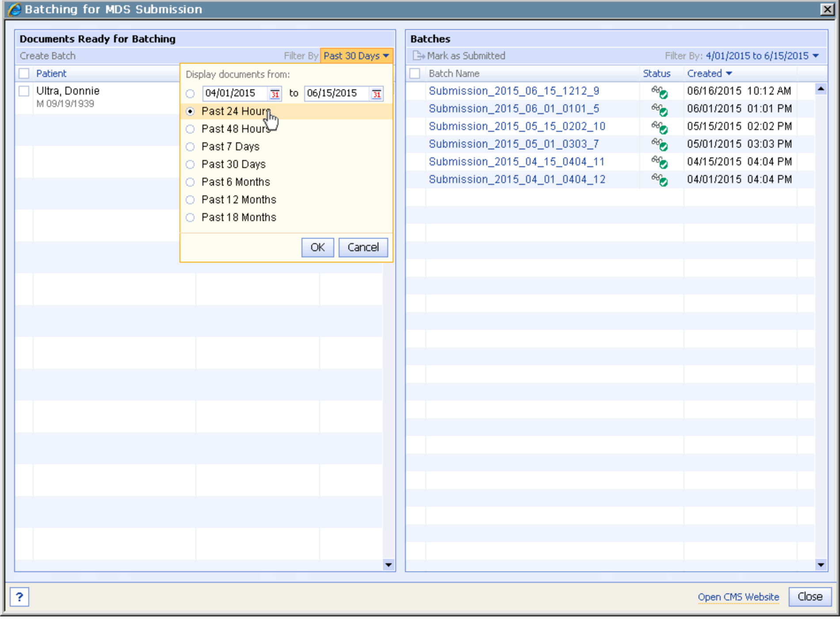Toggle select-all checkbox in Batch Name header
The height and width of the screenshot is (619, 840).
coord(415,73)
